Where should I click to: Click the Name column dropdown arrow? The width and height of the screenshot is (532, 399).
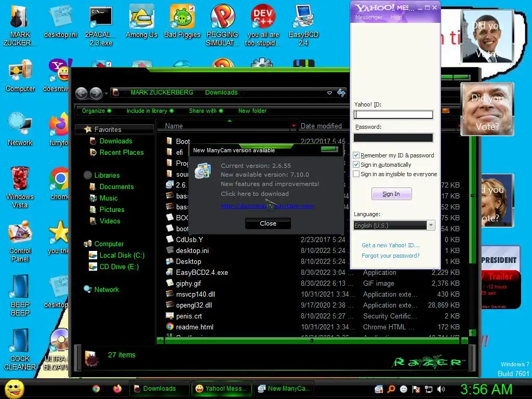tap(294, 126)
